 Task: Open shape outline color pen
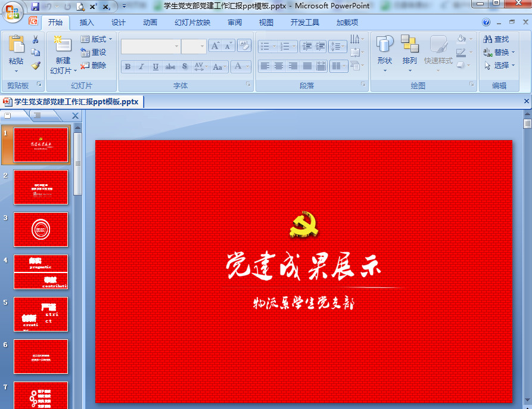tap(465, 52)
